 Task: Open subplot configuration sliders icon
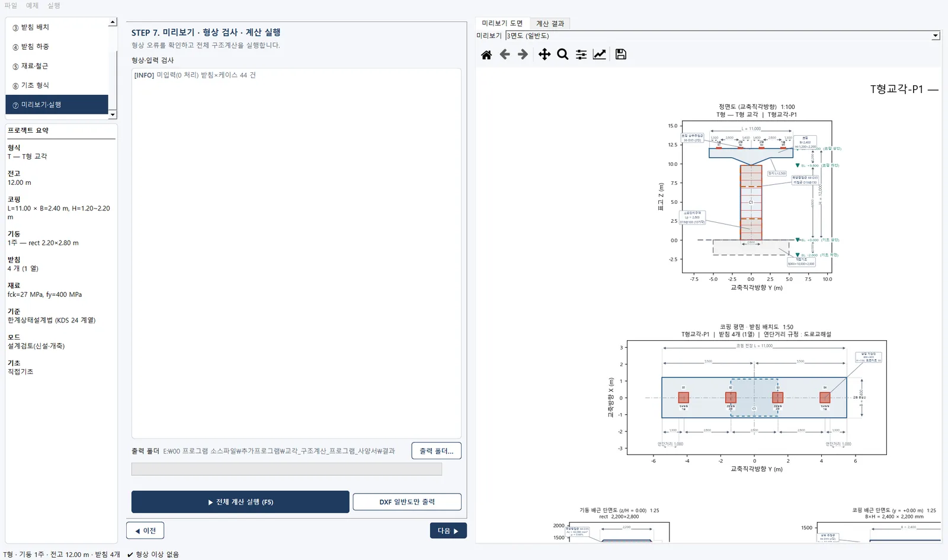(x=581, y=55)
